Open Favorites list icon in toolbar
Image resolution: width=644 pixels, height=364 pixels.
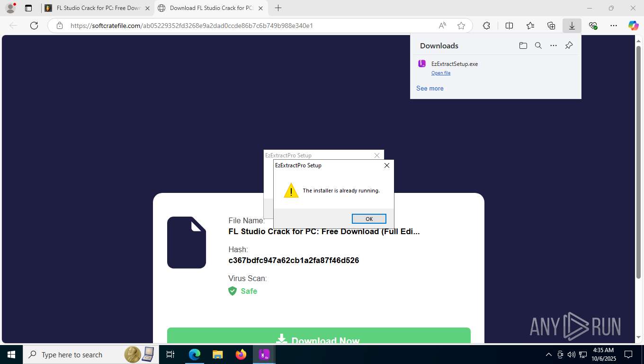pyautogui.click(x=530, y=26)
